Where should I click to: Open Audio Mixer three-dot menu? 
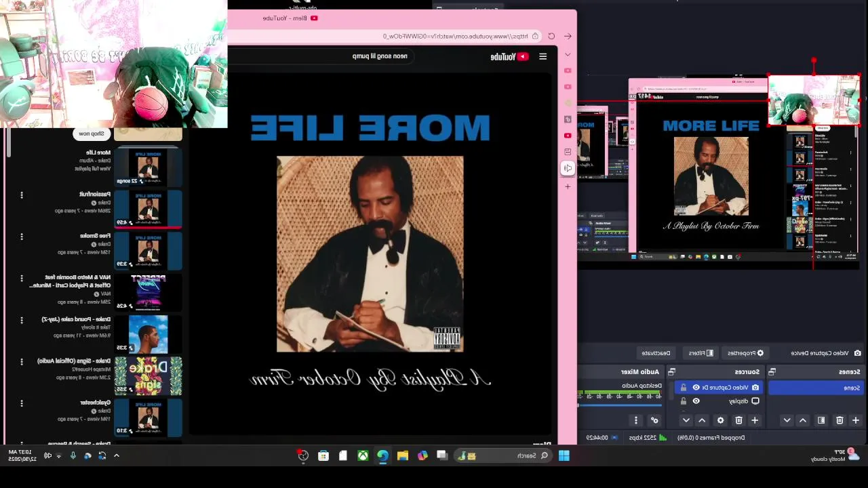pos(635,420)
